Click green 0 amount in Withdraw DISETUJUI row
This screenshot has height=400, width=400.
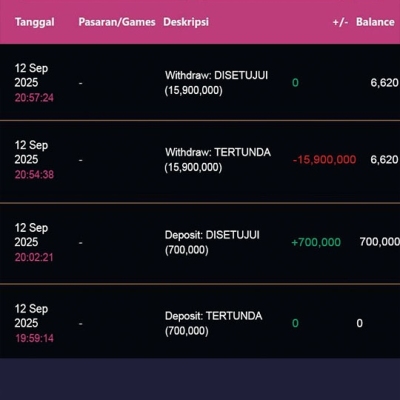click(x=295, y=82)
